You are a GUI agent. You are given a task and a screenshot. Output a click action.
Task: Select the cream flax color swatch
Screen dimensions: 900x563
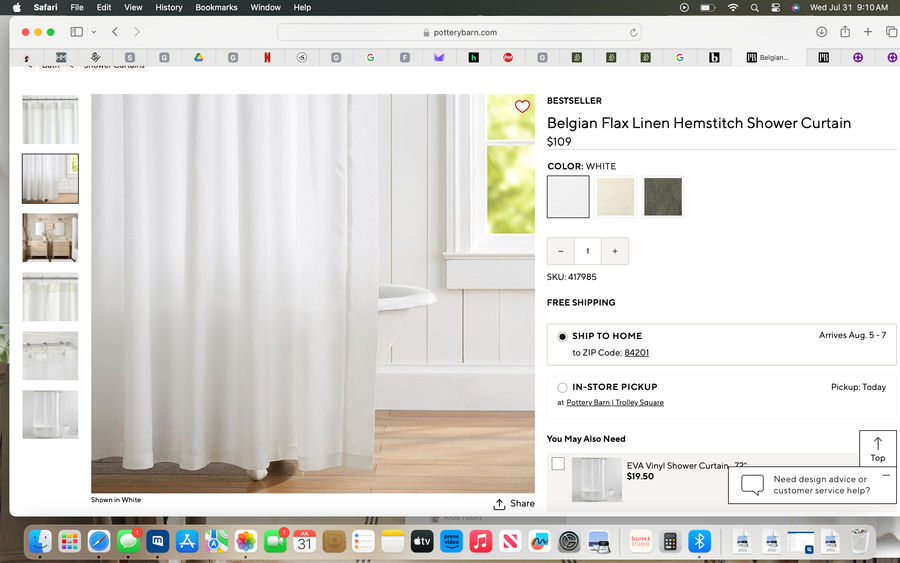coord(615,197)
